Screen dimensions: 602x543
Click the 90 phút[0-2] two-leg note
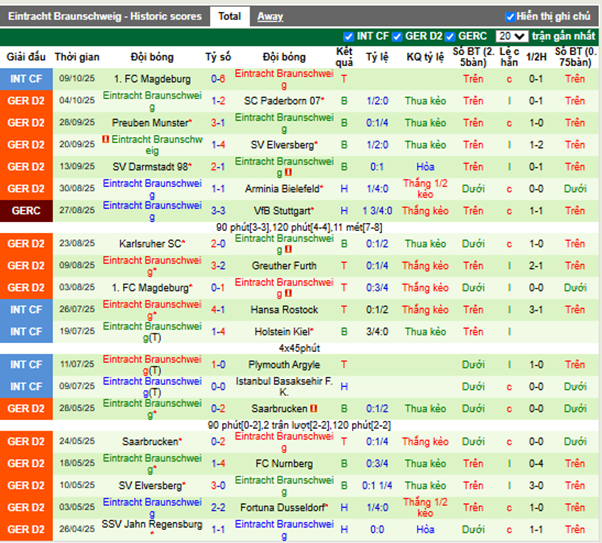coord(299,425)
